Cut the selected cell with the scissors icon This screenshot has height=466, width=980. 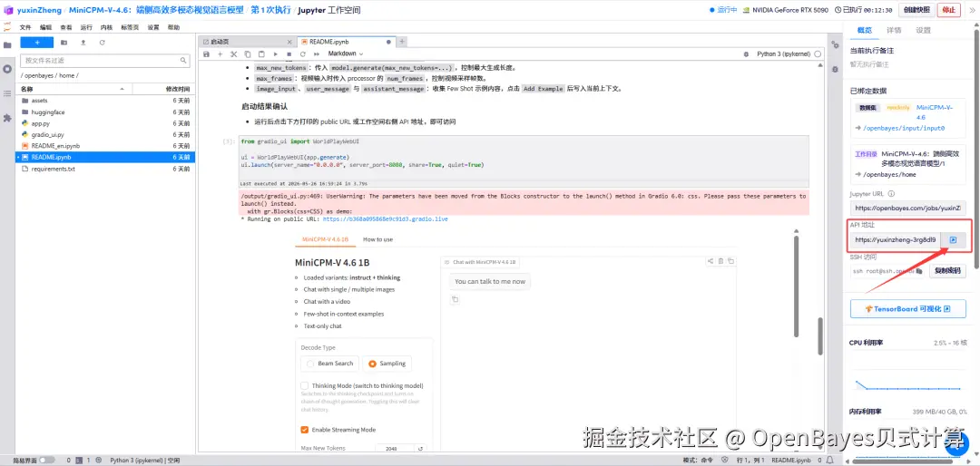click(234, 54)
